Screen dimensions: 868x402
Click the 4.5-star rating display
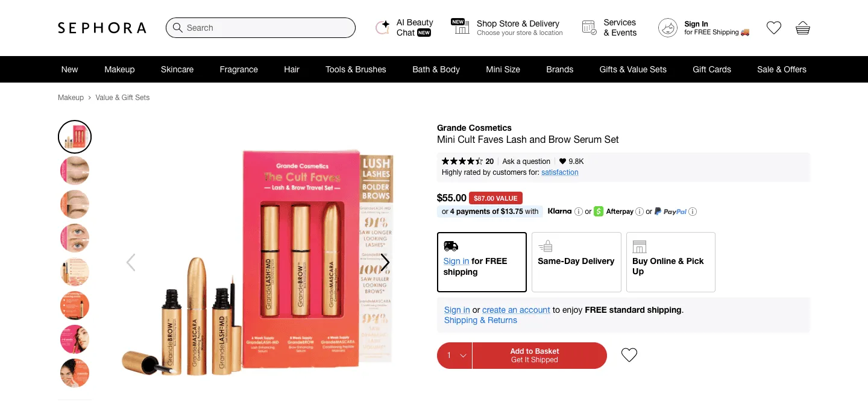pyautogui.click(x=462, y=161)
